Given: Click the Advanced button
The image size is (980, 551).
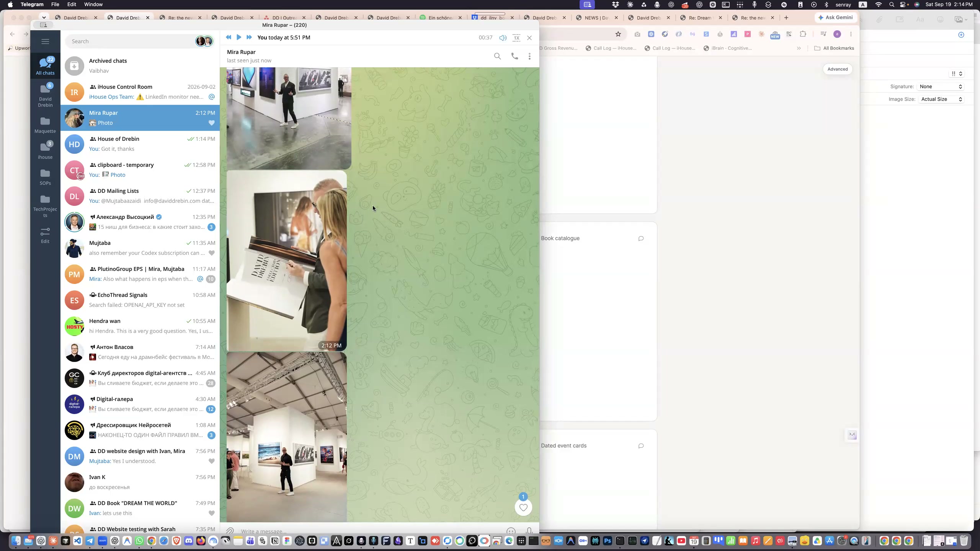Looking at the screenshot, I should coord(838,69).
